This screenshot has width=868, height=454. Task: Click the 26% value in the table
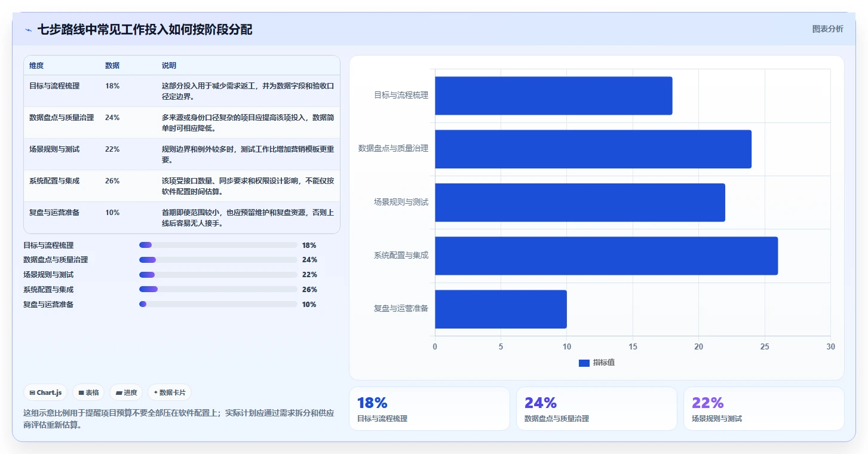click(112, 181)
